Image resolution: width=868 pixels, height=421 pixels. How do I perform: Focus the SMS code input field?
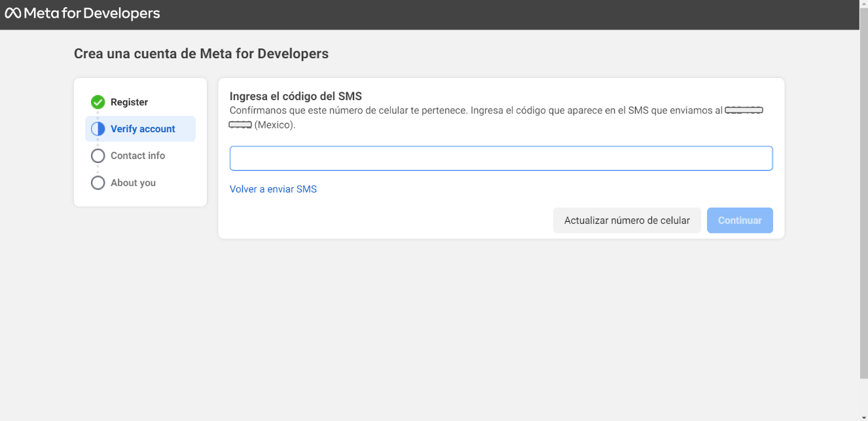point(501,158)
